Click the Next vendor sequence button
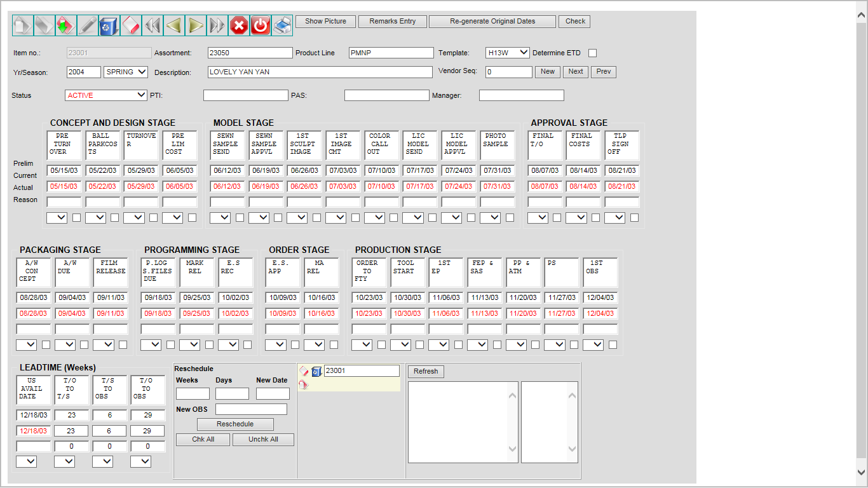Screen dimensions: 868x488 click(x=576, y=72)
